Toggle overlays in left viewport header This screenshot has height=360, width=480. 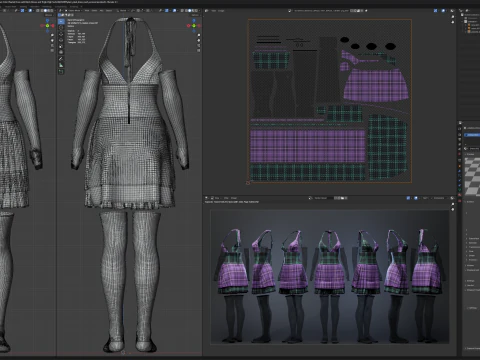point(30,11)
